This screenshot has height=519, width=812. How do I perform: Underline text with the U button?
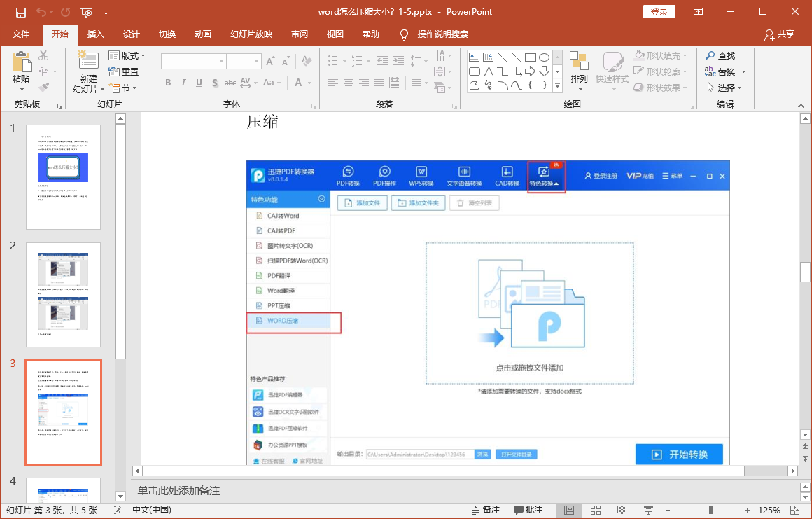[x=199, y=83]
